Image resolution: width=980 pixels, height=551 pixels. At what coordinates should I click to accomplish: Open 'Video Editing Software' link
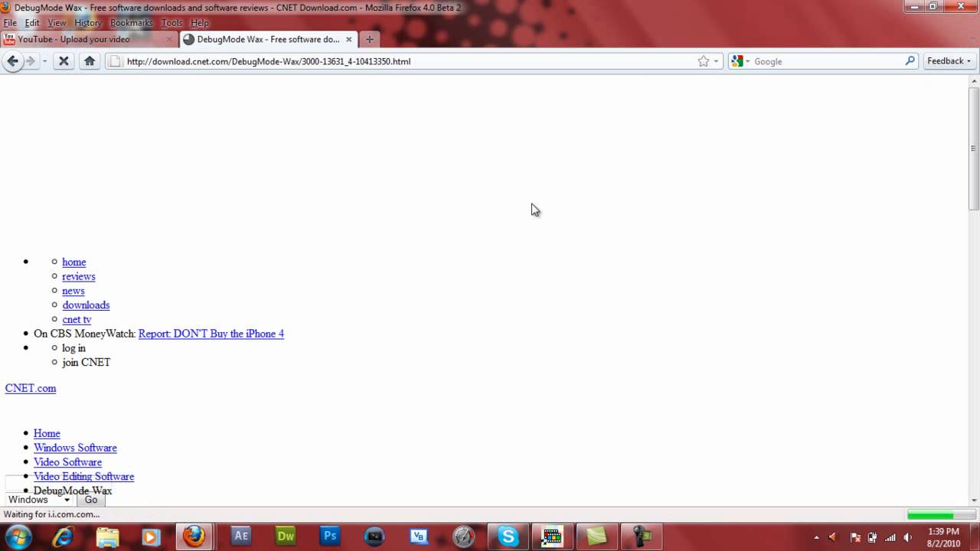[83, 476]
